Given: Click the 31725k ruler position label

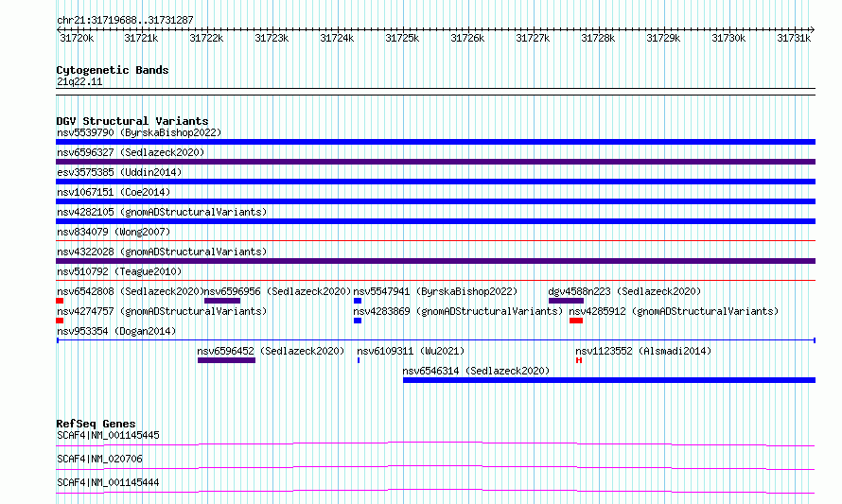Looking at the screenshot, I should click(402, 38).
